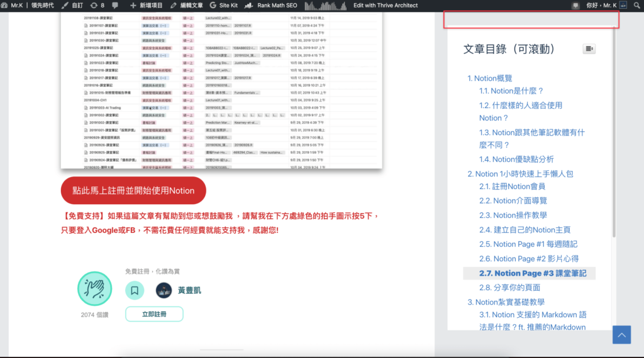Image resolution: width=644 pixels, height=358 pixels.
Task: Click the updates icon showing 8
Action: point(97,5)
